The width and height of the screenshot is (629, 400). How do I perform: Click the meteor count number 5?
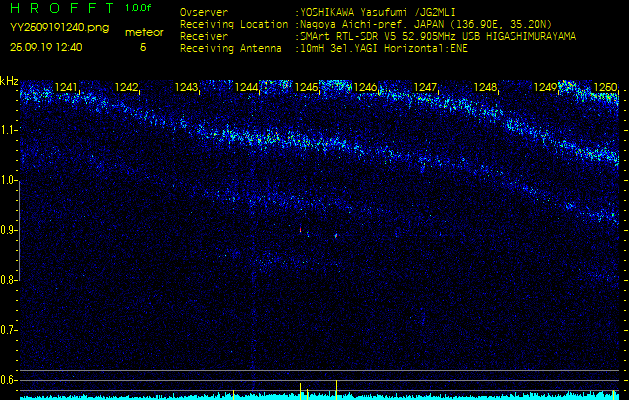point(142,46)
